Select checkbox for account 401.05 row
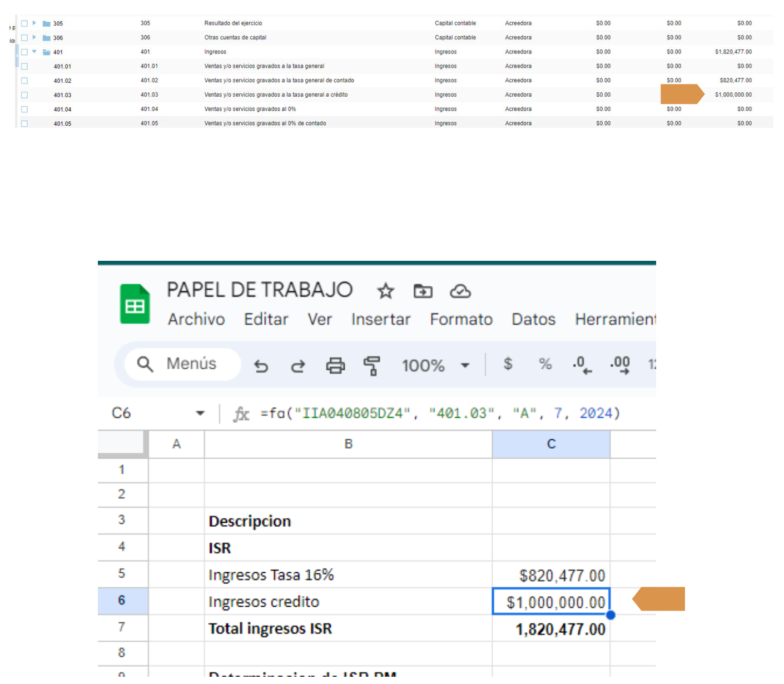 [24, 123]
